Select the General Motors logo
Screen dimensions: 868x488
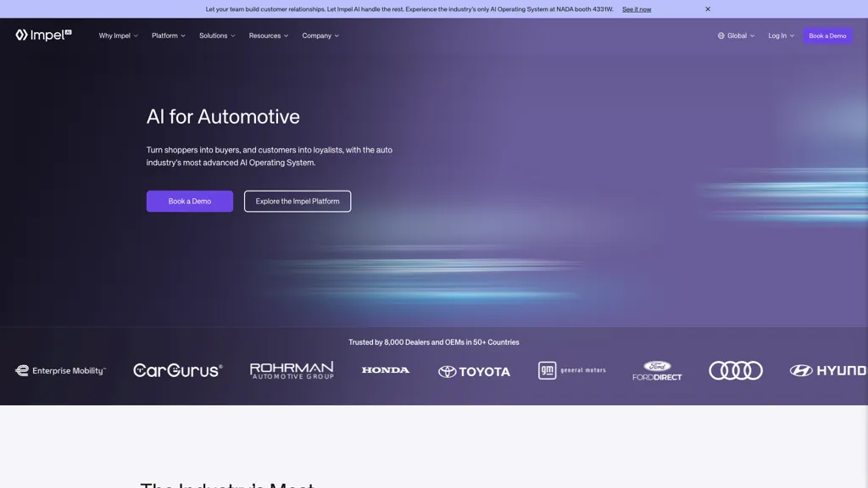click(572, 370)
